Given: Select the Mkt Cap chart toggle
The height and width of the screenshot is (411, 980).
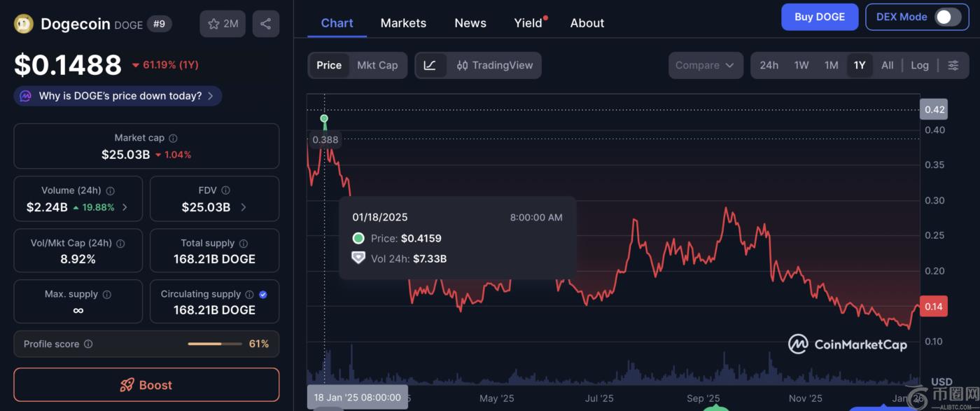Looking at the screenshot, I should 377,65.
